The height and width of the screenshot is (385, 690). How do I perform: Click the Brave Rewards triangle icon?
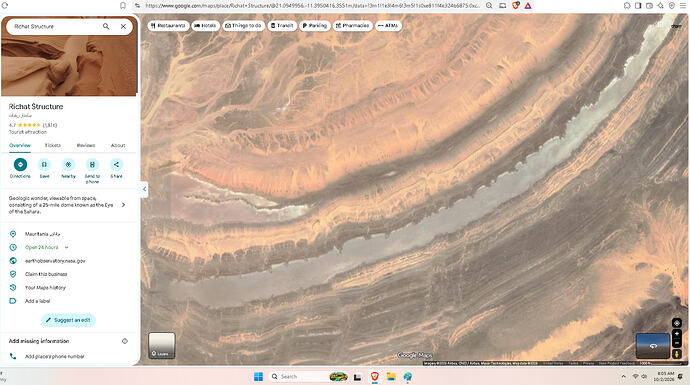coord(528,6)
